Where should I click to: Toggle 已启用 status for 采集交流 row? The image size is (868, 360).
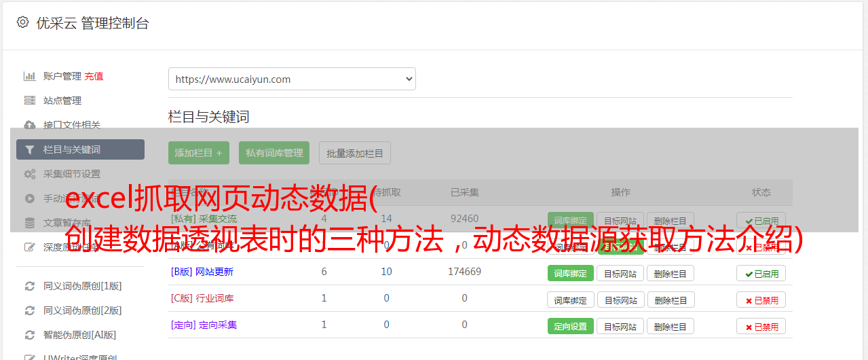point(761,220)
